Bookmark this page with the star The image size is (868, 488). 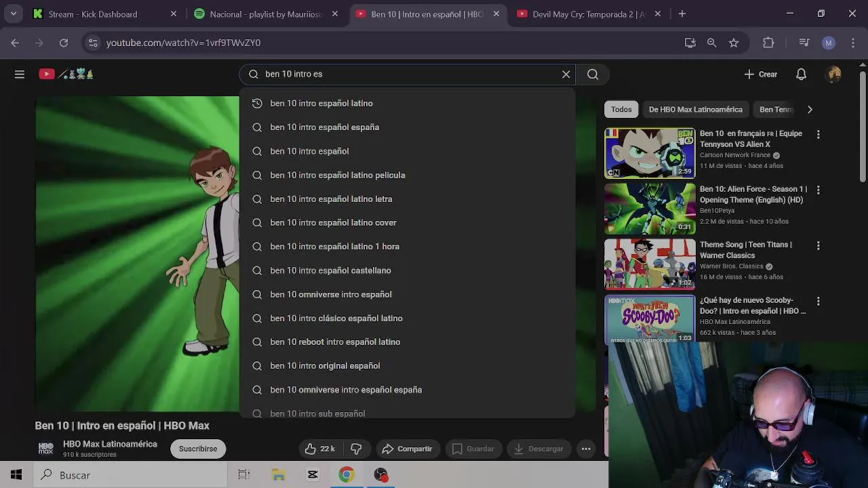pos(733,43)
